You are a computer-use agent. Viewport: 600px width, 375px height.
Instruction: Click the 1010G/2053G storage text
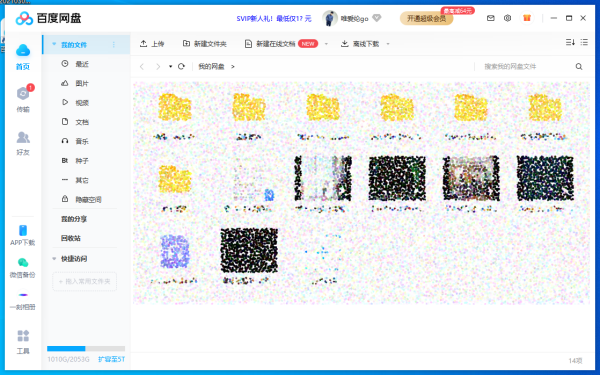68,359
